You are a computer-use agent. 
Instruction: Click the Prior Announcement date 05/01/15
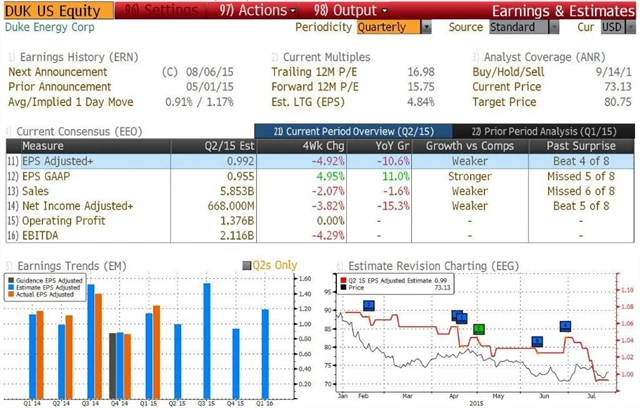[x=209, y=87]
